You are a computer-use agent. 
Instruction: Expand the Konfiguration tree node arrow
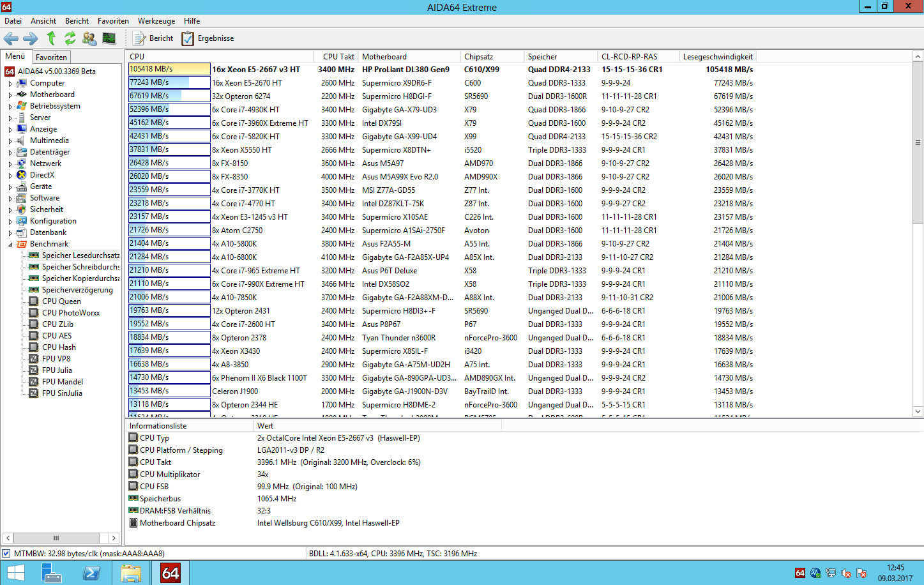tap(10, 222)
